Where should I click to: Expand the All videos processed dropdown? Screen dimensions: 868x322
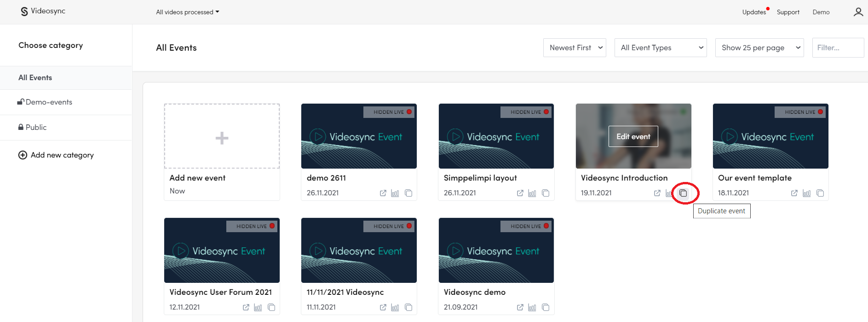(x=187, y=12)
